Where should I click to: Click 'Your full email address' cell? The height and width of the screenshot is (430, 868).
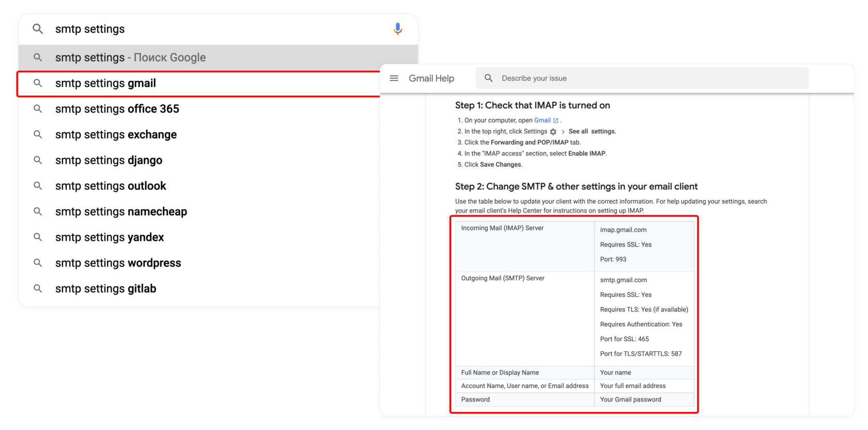644,386
